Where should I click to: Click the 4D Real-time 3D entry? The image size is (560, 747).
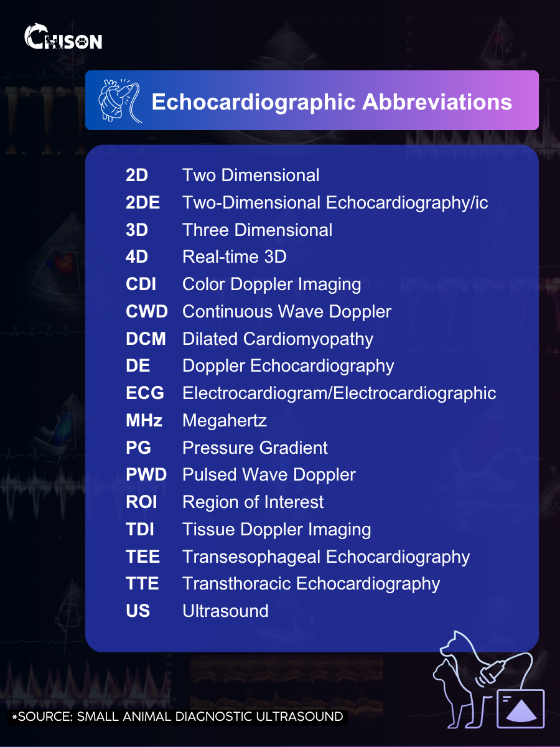(206, 257)
